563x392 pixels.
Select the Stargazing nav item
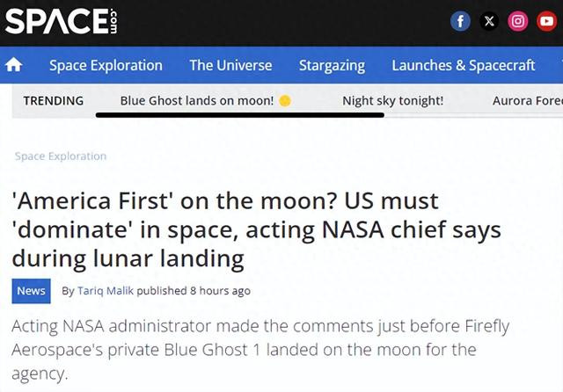click(333, 66)
